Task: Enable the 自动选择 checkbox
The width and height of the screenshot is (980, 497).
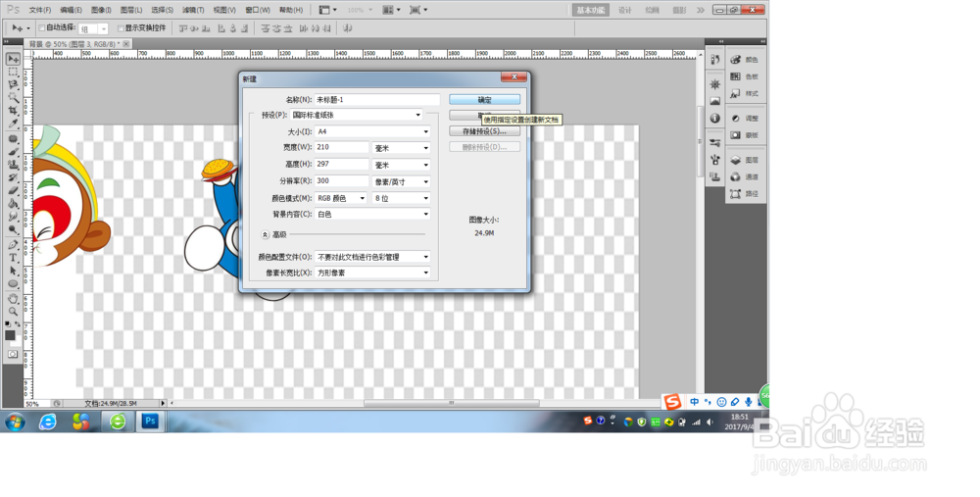Action: click(42, 28)
